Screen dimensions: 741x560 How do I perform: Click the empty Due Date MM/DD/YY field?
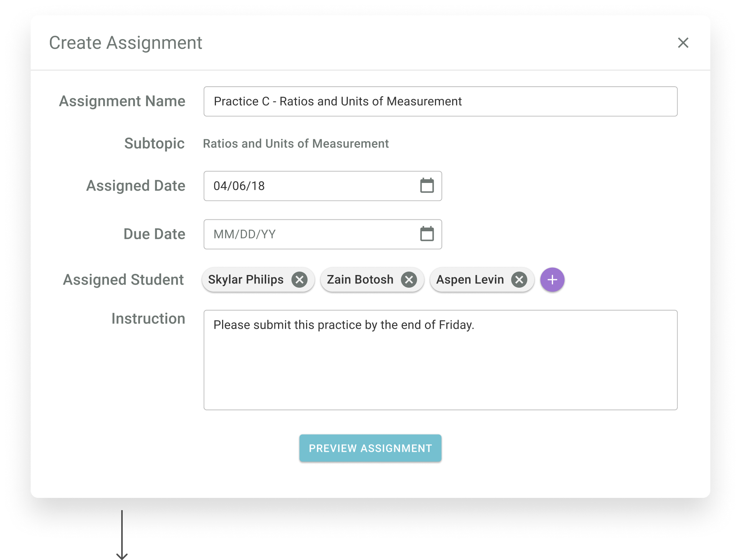click(307, 234)
